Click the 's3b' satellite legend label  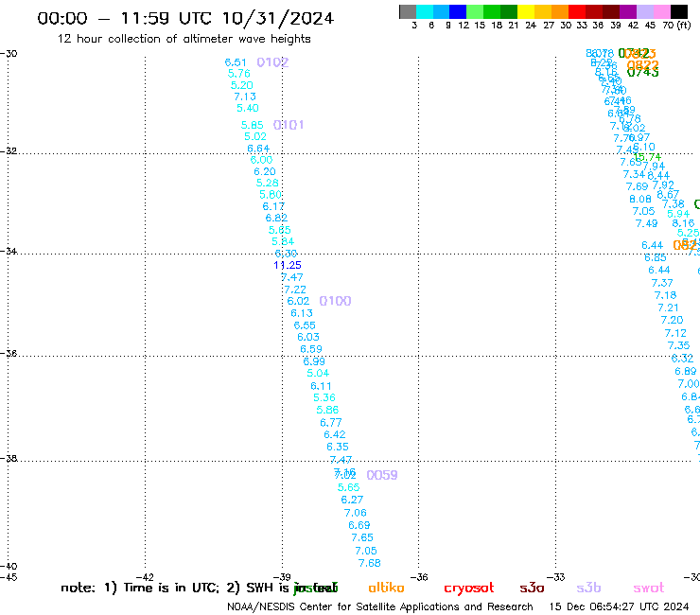coord(588,588)
